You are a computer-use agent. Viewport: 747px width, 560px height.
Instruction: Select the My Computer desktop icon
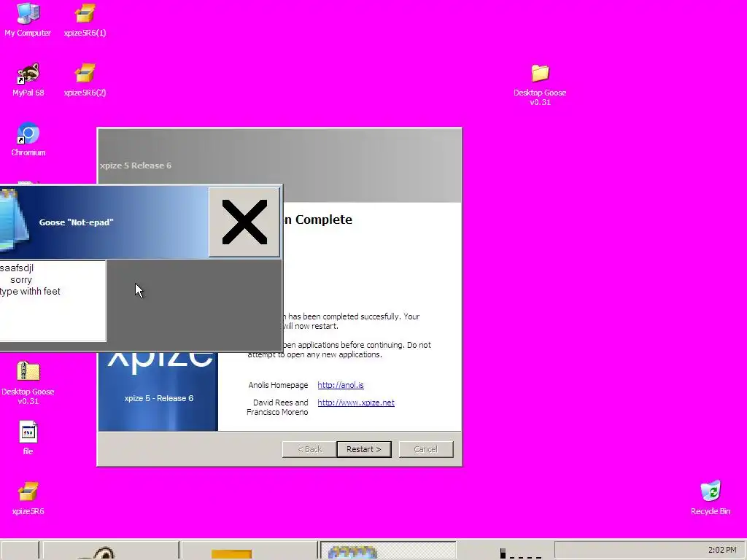click(28, 20)
